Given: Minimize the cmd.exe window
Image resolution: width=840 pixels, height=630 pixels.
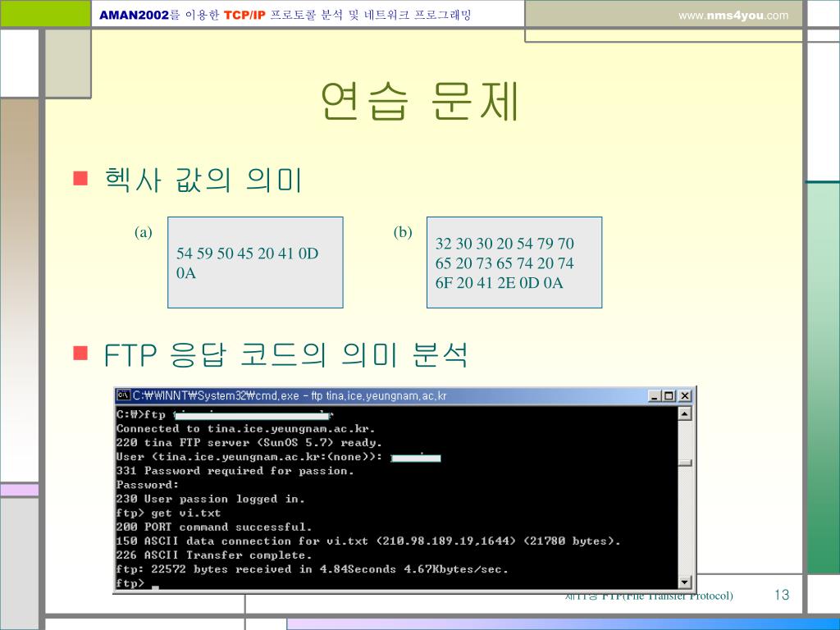Looking at the screenshot, I should tap(654, 396).
